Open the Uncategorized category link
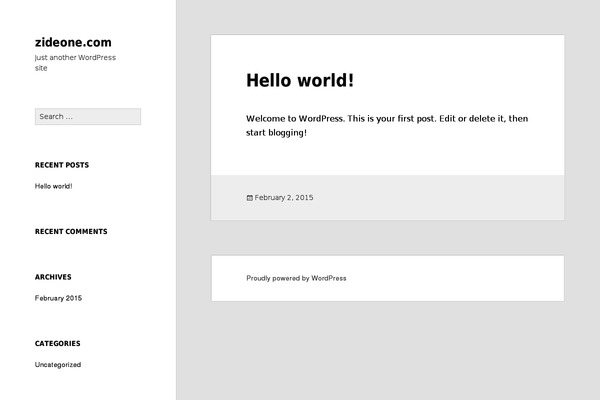600x400 pixels. 58,365
